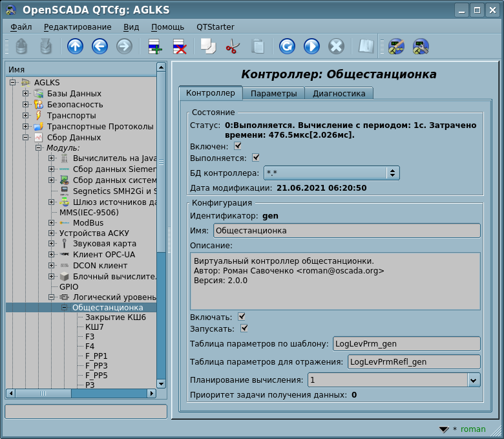The width and height of the screenshot is (504, 439).
Task: Select KШ7 parameter in the tree
Action: [x=94, y=327]
